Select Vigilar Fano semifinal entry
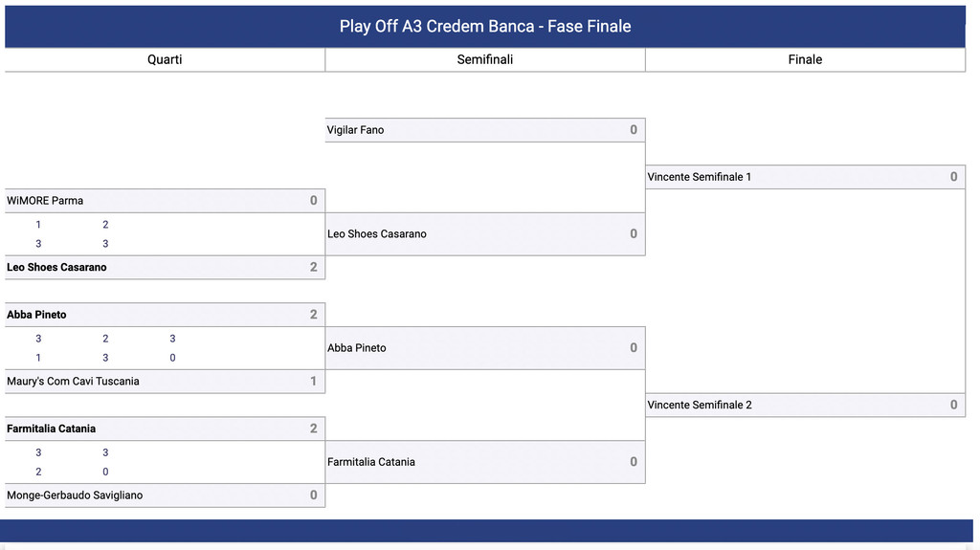This screenshot has width=980, height=550. [485, 130]
